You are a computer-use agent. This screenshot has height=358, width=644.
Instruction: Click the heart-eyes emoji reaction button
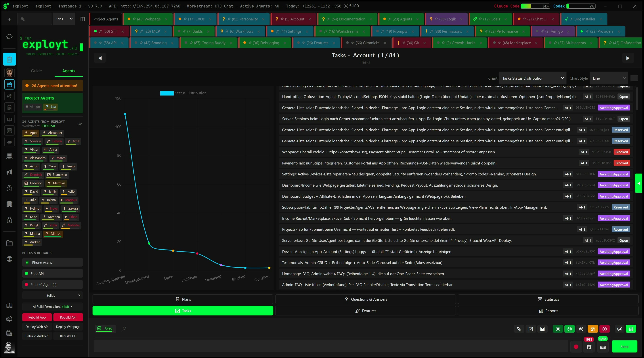[558, 329]
